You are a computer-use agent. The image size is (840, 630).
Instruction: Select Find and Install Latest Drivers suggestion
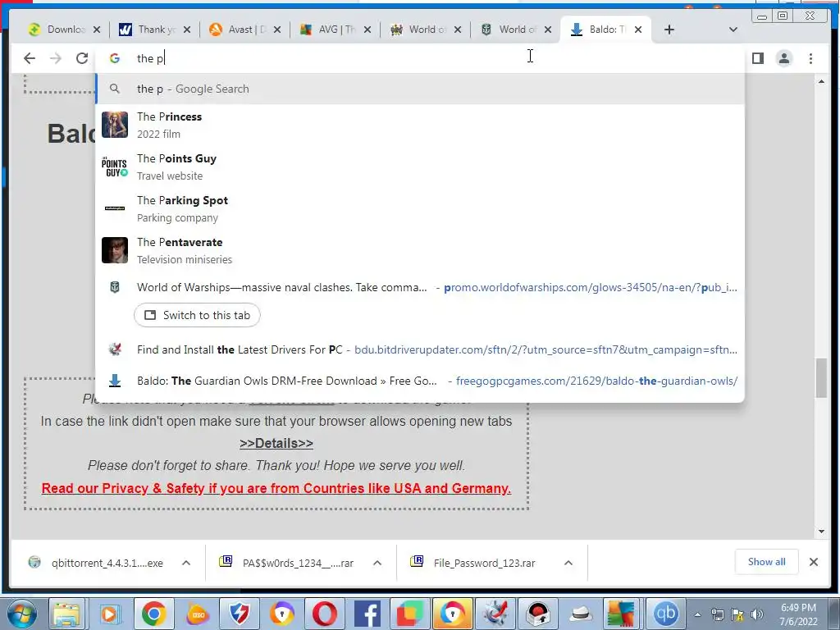[x=420, y=349]
